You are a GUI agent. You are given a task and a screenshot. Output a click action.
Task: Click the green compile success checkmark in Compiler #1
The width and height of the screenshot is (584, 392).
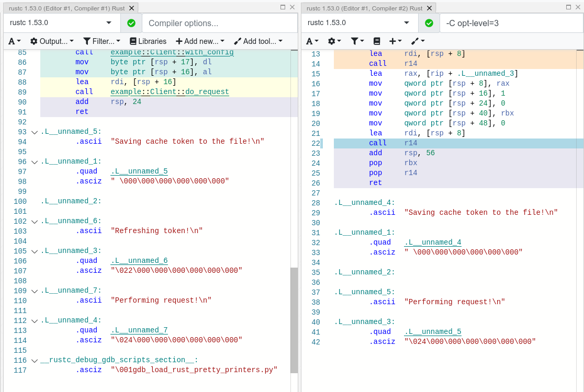coord(131,23)
